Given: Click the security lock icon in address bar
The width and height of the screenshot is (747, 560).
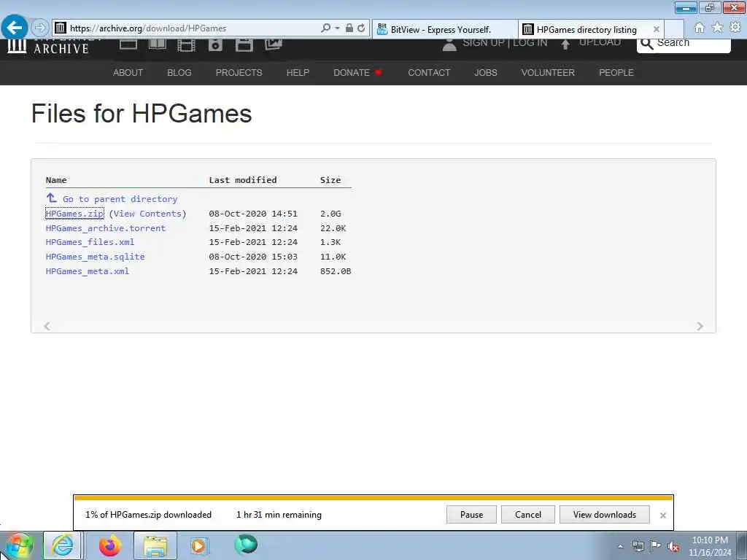Looking at the screenshot, I should [x=349, y=28].
